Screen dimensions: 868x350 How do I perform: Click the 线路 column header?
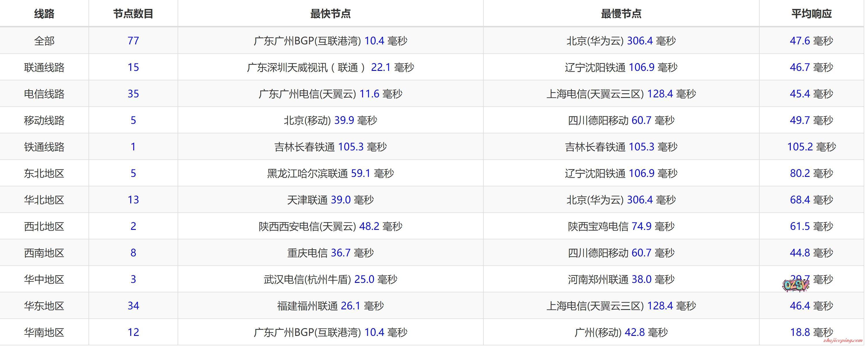[44, 14]
